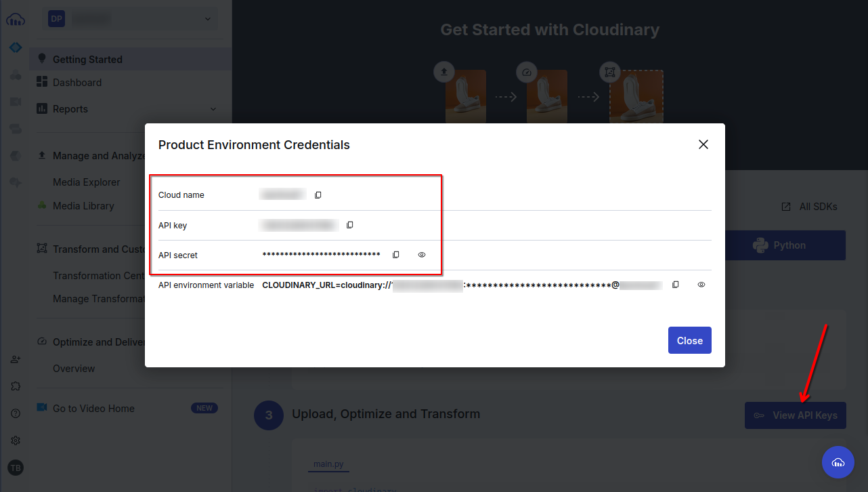
Task: Close the credentials dialog with X
Action: tap(703, 144)
